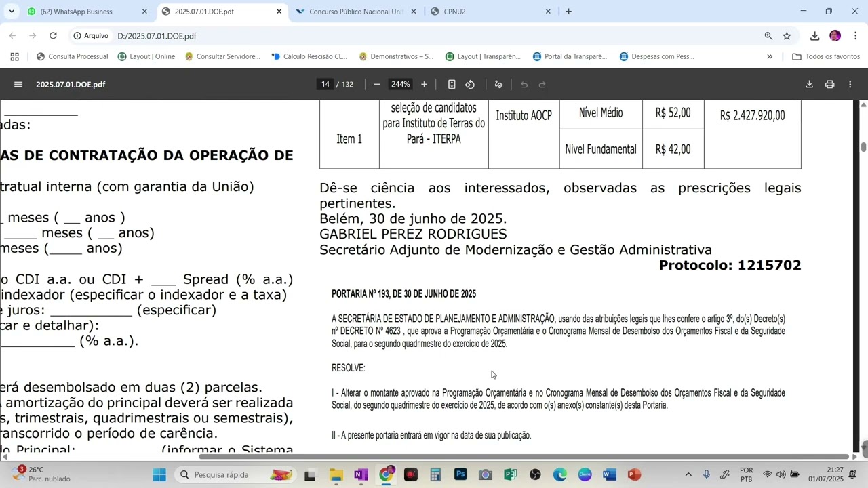868x488 pixels.
Task: Click Protocolo: 1215702 text
Action: tap(730, 265)
